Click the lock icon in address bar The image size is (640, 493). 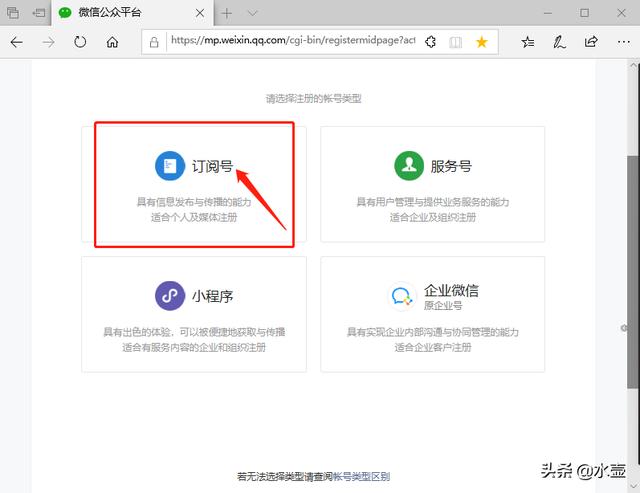[x=154, y=42]
